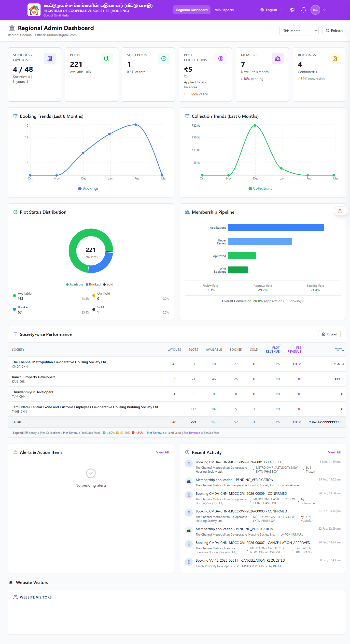The width and height of the screenshot is (350, 644).
Task: Click Thiruvanmiyur Developers society row
Action: click(x=177, y=394)
